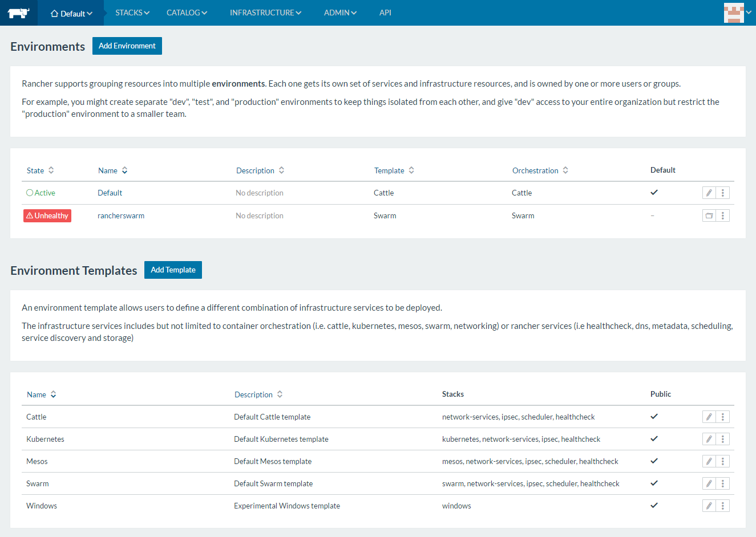Click the Add Template button
The height and width of the screenshot is (537, 756).
173,270
